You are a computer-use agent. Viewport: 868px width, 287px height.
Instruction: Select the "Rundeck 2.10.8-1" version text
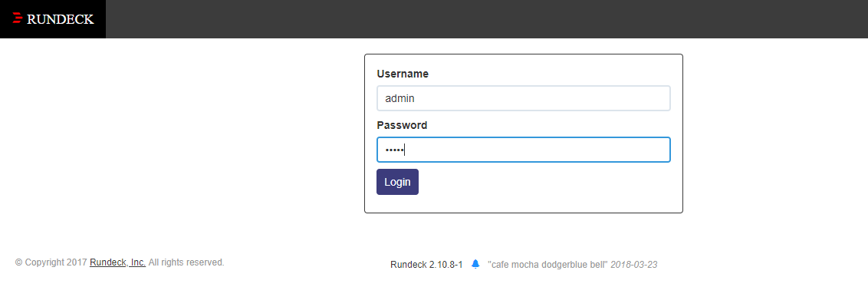426,265
